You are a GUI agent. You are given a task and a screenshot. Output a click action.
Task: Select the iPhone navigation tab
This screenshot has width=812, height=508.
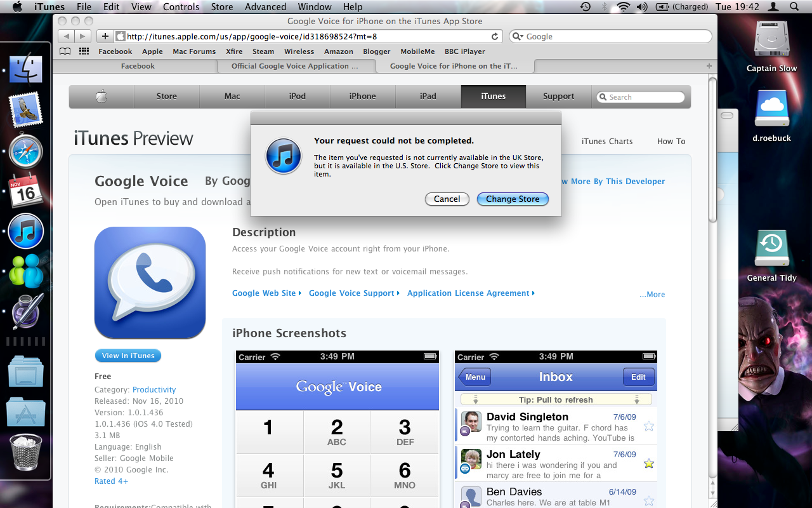pos(363,97)
